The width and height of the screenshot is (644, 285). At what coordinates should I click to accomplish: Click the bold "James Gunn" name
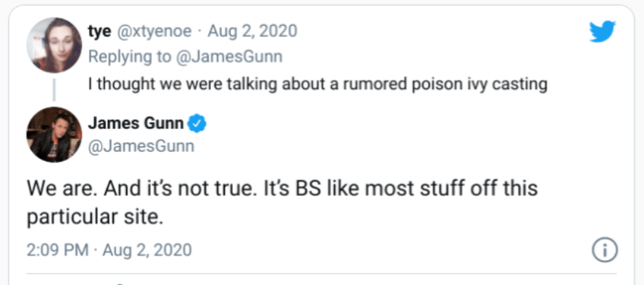coord(135,124)
